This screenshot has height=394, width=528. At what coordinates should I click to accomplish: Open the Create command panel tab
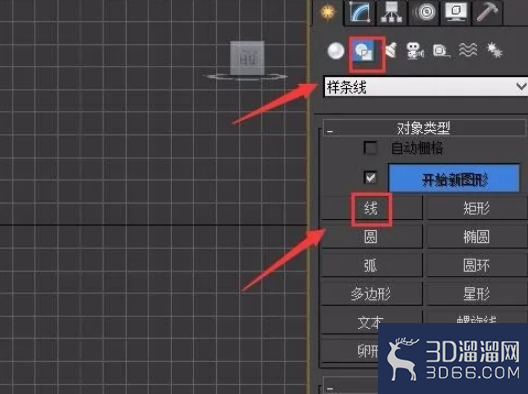coord(328,13)
